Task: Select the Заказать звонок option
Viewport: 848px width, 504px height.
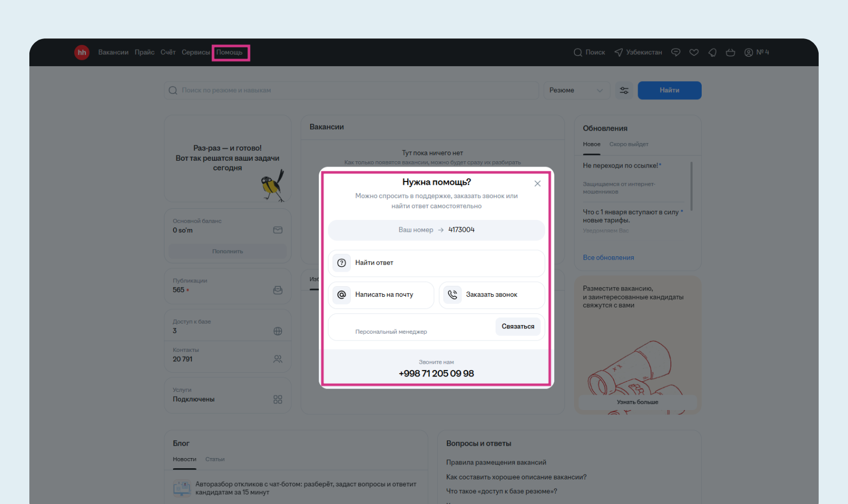Action: point(492,295)
